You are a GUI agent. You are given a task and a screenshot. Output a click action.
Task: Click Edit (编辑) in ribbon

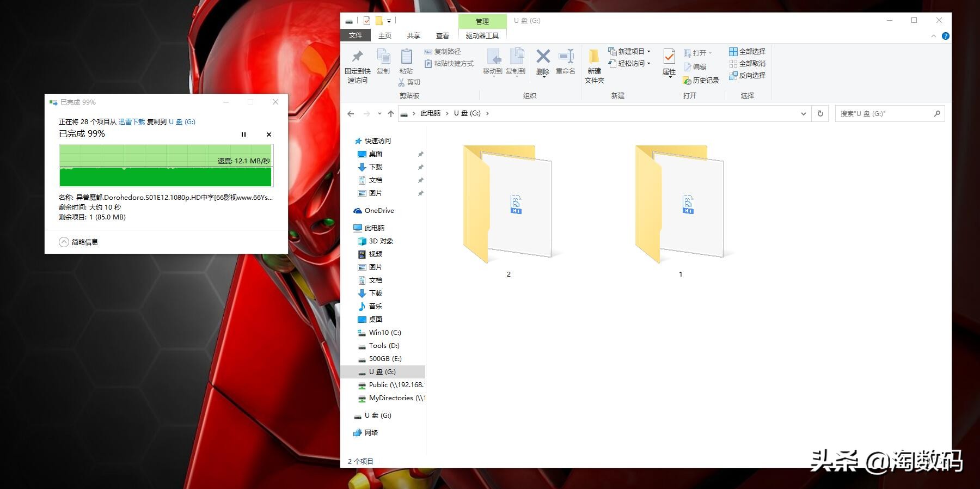click(695, 66)
